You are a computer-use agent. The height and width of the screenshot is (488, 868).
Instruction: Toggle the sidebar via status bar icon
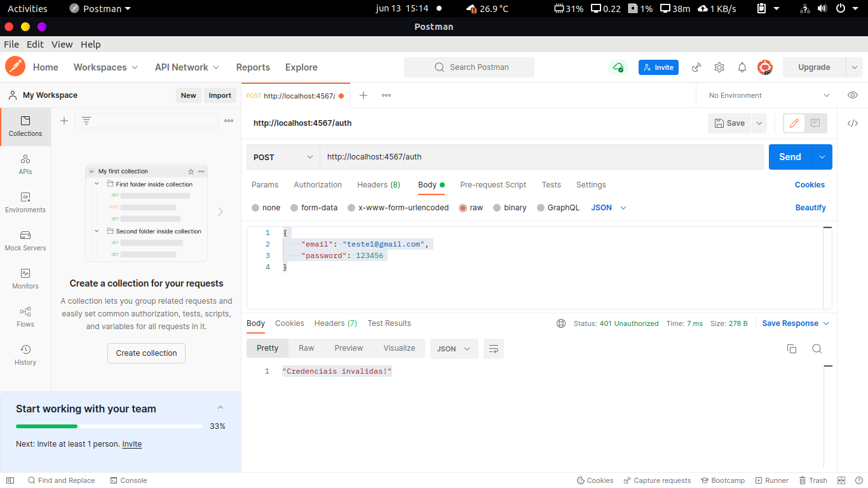pyautogui.click(x=10, y=480)
